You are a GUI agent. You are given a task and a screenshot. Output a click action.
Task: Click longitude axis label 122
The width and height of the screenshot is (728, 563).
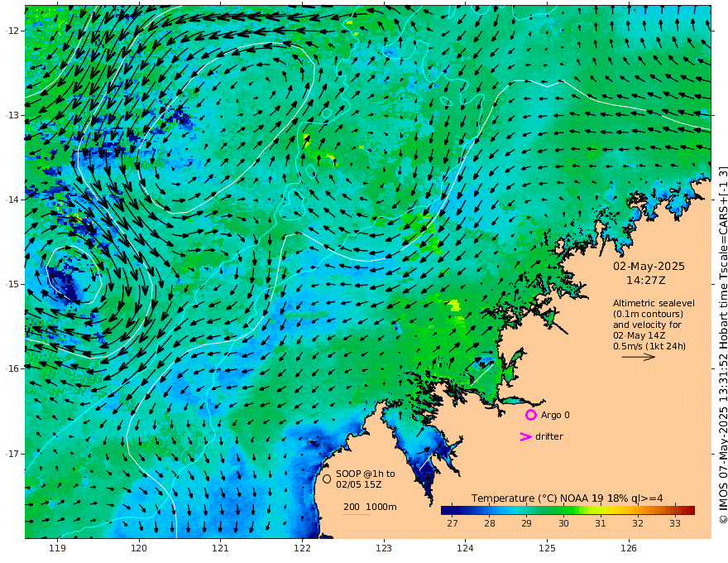tap(302, 549)
